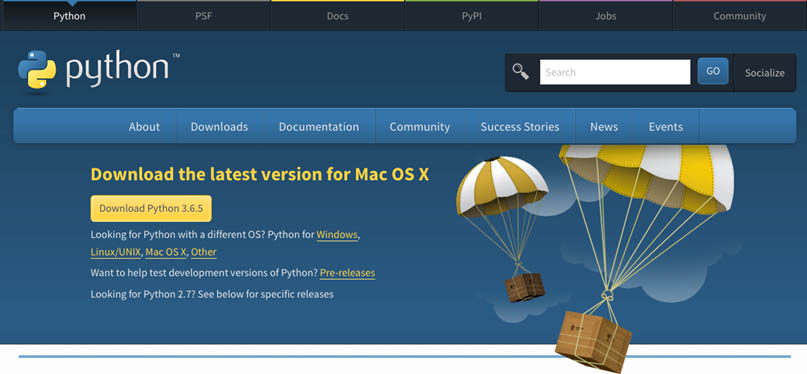Open the PSF top tab
807x374 pixels.
click(x=203, y=16)
